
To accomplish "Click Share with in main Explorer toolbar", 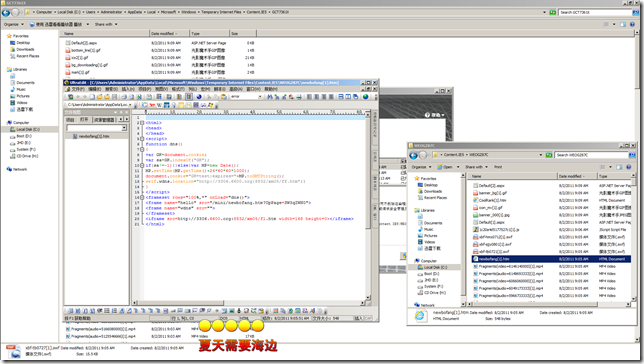I will [106, 24].
